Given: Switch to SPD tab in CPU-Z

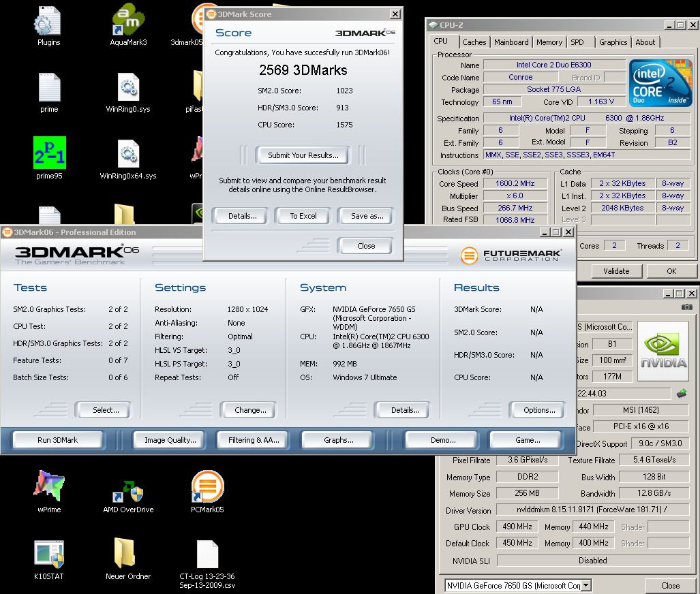Looking at the screenshot, I should (577, 42).
